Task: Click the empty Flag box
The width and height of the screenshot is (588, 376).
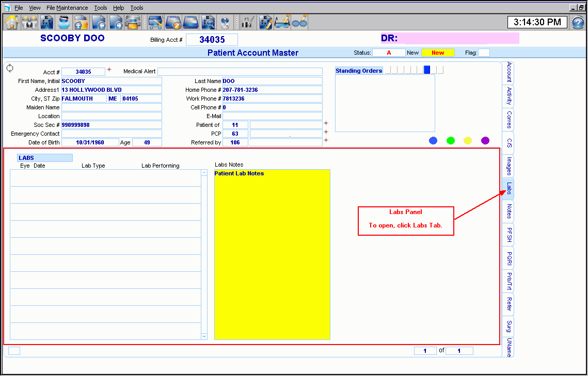Action: coord(484,53)
